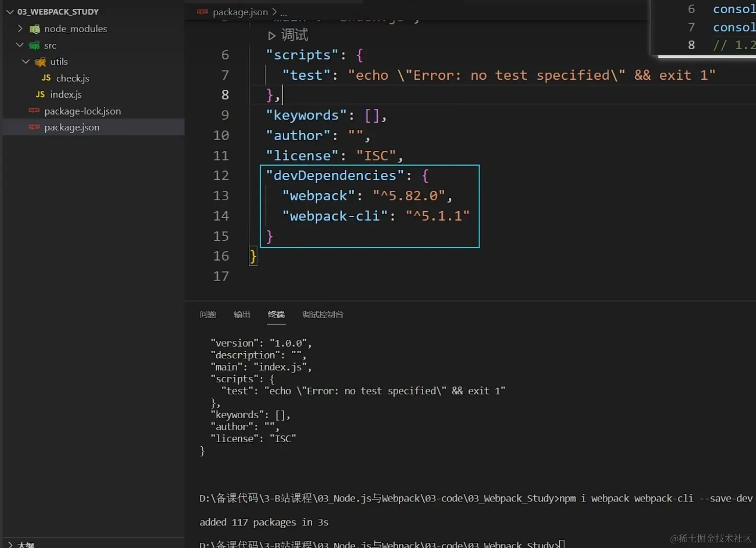The image size is (756, 548).
Task: Click the "^5.1.1" webpack-cli version value
Action: tap(438, 216)
